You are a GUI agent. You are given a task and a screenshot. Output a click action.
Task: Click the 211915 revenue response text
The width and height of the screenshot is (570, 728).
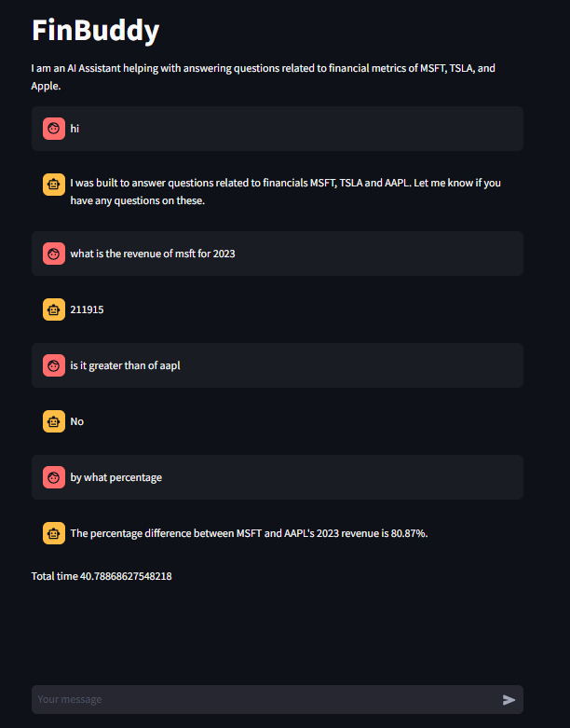click(88, 309)
